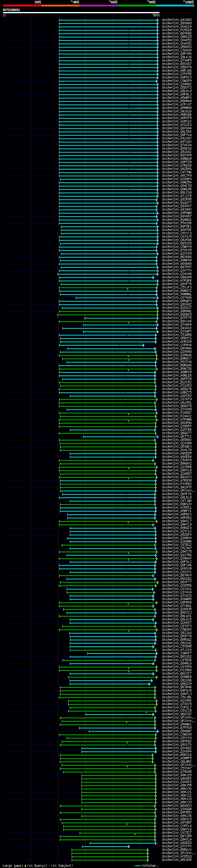Select label UniRef100_Q41975
This screenshot has height=868, width=197.
177,487
